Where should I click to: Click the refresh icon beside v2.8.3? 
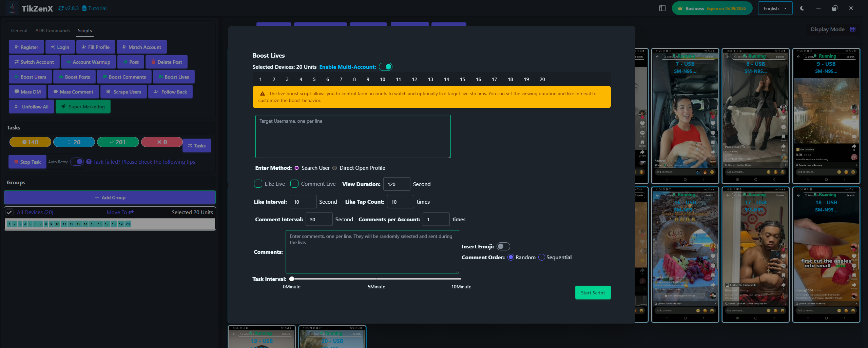click(61, 8)
